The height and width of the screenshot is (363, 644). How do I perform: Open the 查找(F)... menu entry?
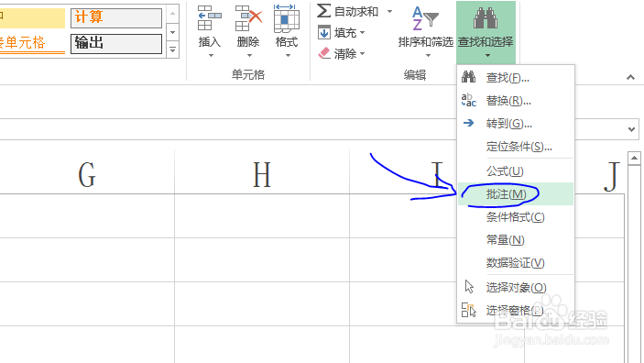click(x=516, y=77)
